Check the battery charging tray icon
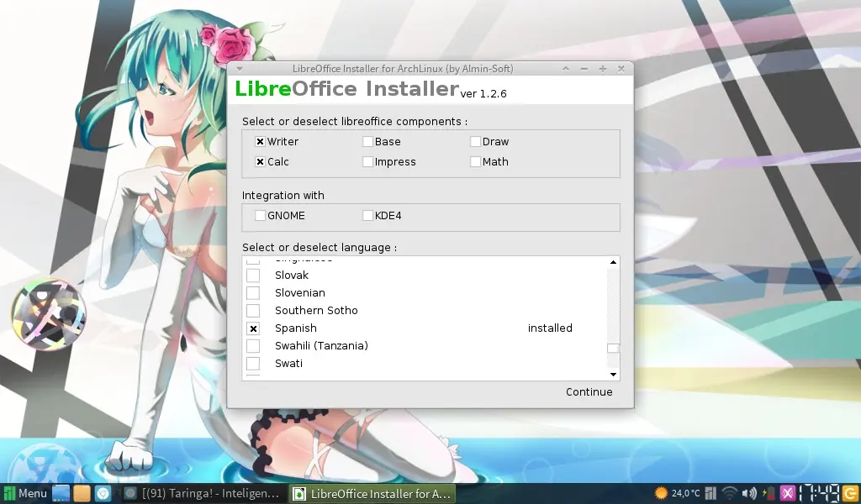This screenshot has width=861, height=504. click(x=769, y=494)
